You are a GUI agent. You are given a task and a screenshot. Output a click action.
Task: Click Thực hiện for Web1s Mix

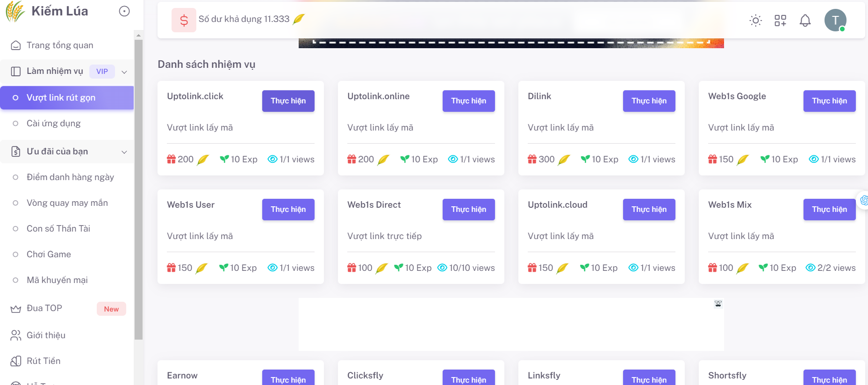click(x=829, y=210)
